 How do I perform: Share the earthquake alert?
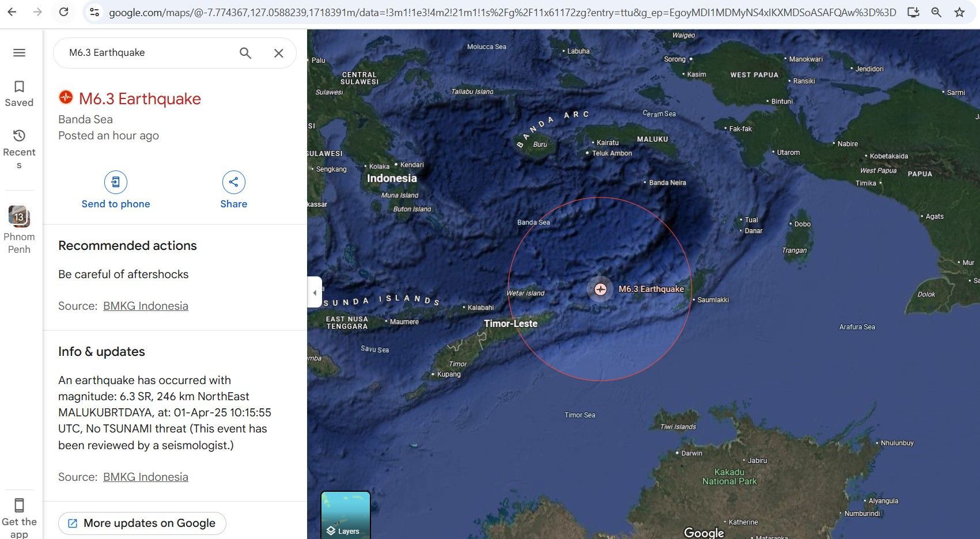coord(233,191)
